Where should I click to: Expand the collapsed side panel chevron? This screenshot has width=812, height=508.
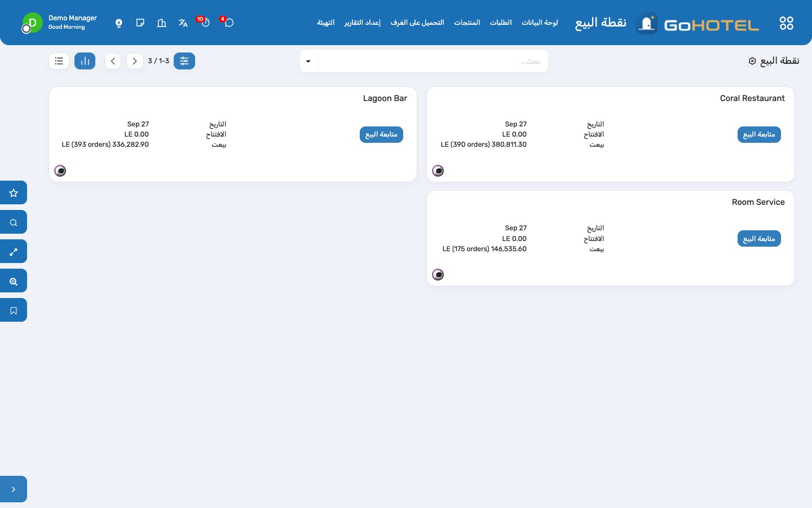[x=14, y=489]
